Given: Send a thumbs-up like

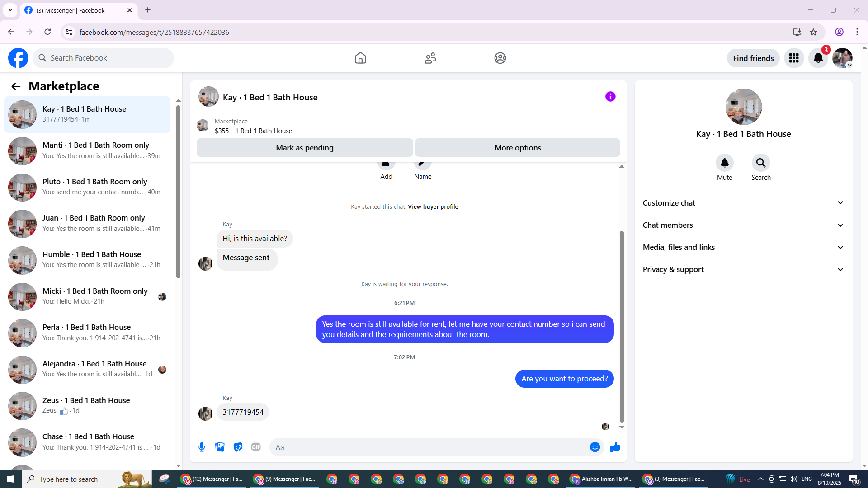Looking at the screenshot, I should (615, 447).
